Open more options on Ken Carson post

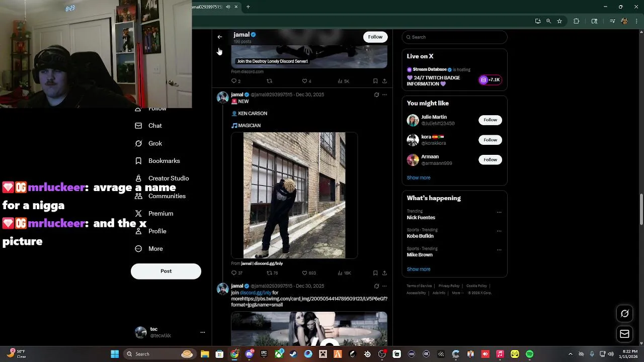[x=384, y=95]
